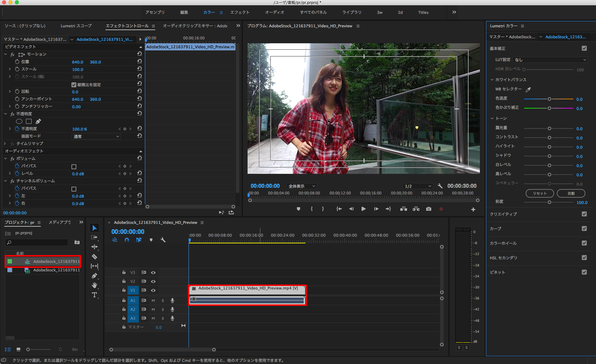This screenshot has width=596, height=364.
Task: Click the Export Frame camera icon
Action: point(429,209)
